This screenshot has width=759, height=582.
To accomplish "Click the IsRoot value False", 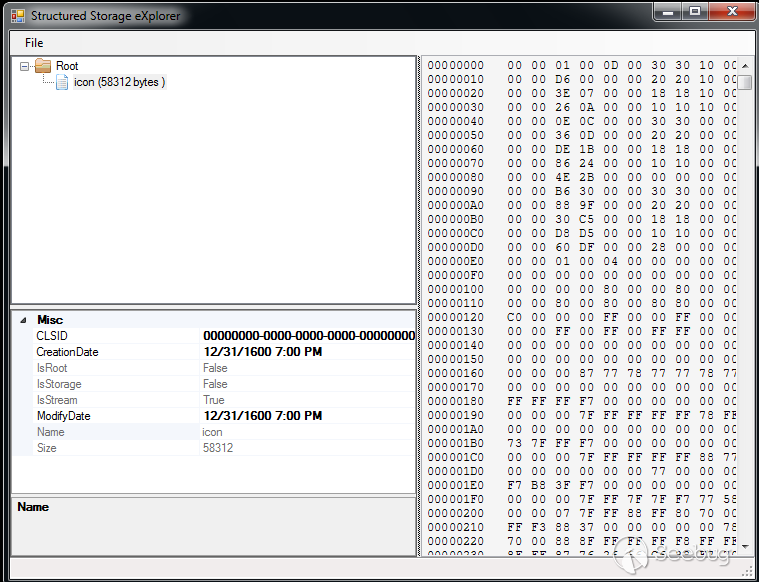I will tap(215, 368).
